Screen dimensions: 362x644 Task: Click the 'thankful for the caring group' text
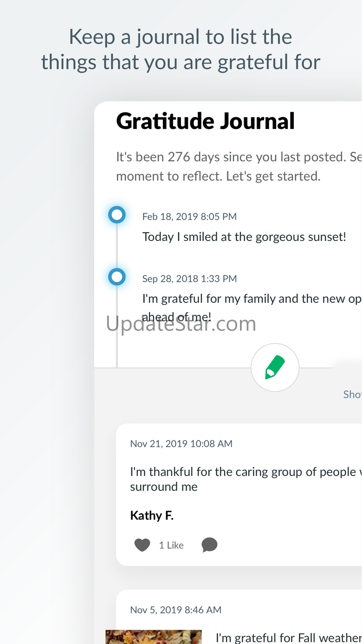246,479
